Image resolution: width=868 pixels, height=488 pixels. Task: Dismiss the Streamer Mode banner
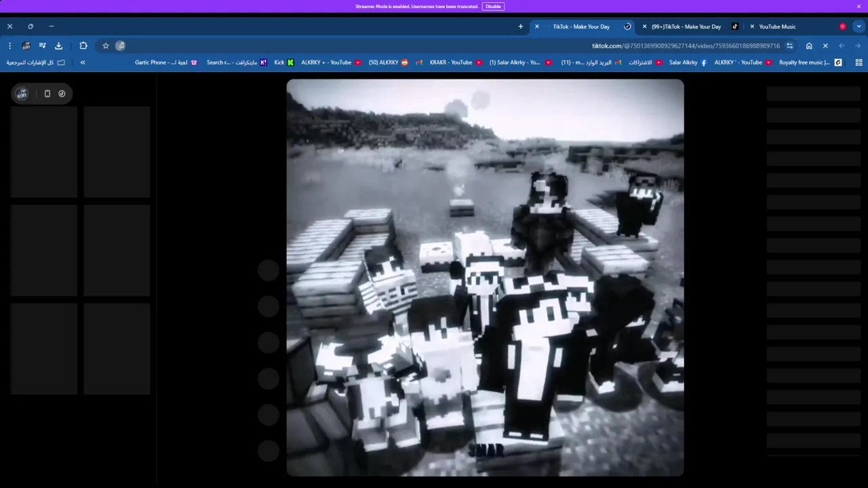(x=859, y=6)
